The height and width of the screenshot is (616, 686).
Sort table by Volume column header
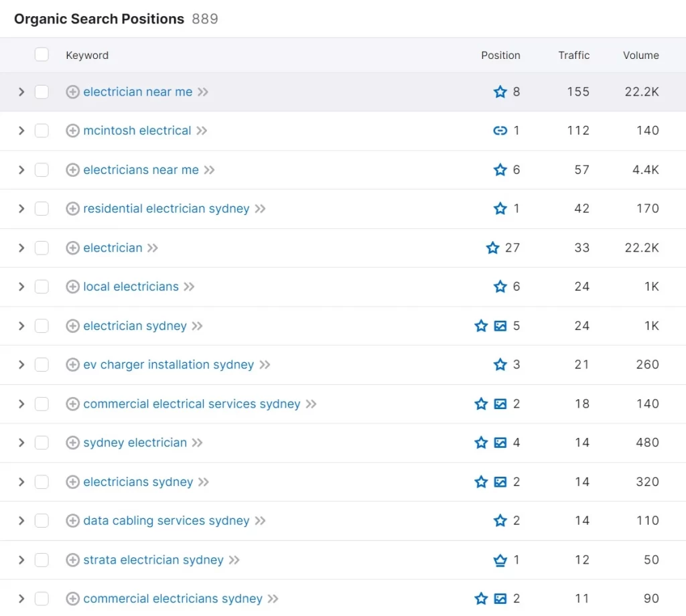[640, 56]
